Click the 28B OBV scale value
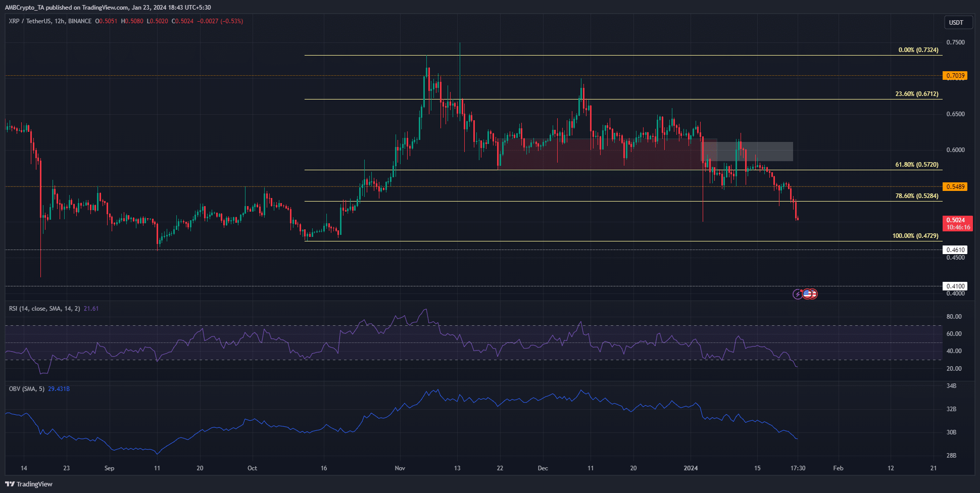This screenshot has height=493, width=980. [951, 456]
